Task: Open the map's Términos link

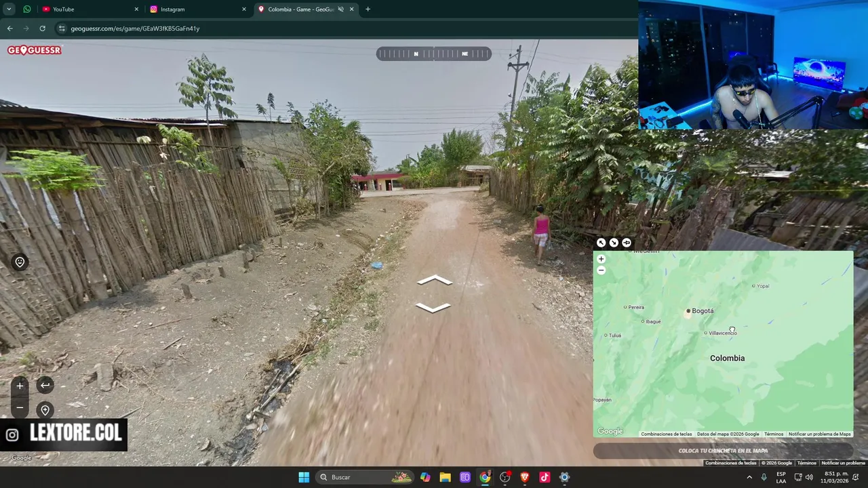Action: pyautogui.click(x=774, y=434)
